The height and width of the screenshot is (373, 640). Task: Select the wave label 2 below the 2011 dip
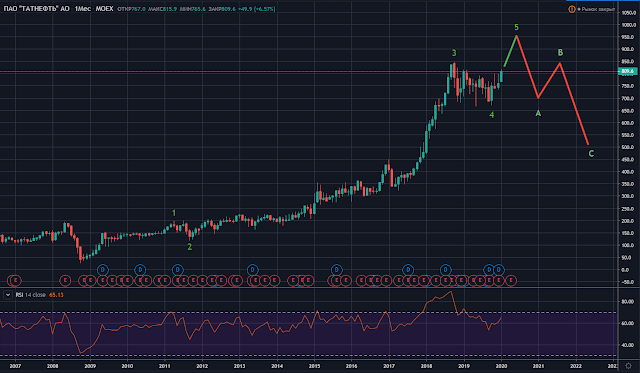point(189,247)
